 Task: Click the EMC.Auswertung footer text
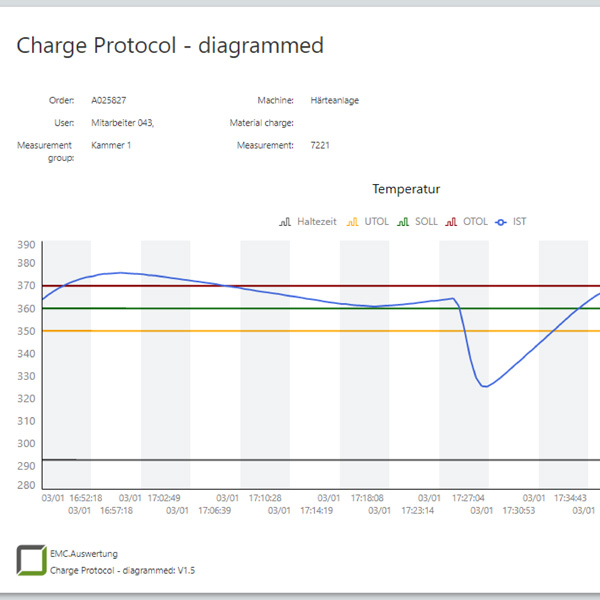[x=84, y=553]
